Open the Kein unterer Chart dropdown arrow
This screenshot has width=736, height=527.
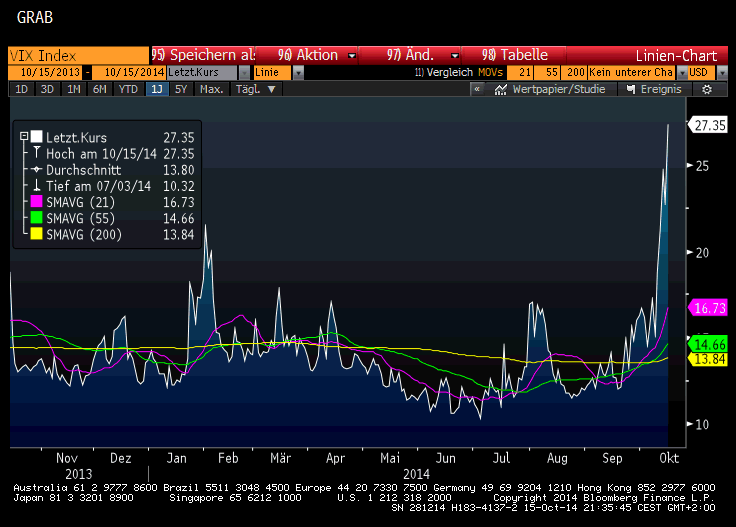tap(682, 73)
